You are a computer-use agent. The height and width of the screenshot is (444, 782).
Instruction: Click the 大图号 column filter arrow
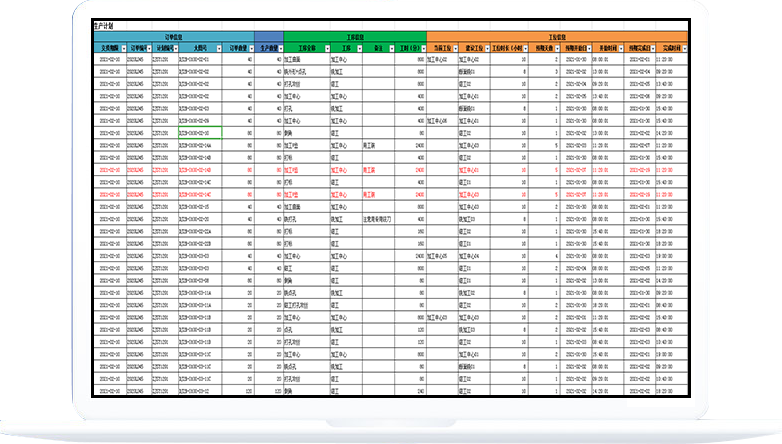click(216, 47)
